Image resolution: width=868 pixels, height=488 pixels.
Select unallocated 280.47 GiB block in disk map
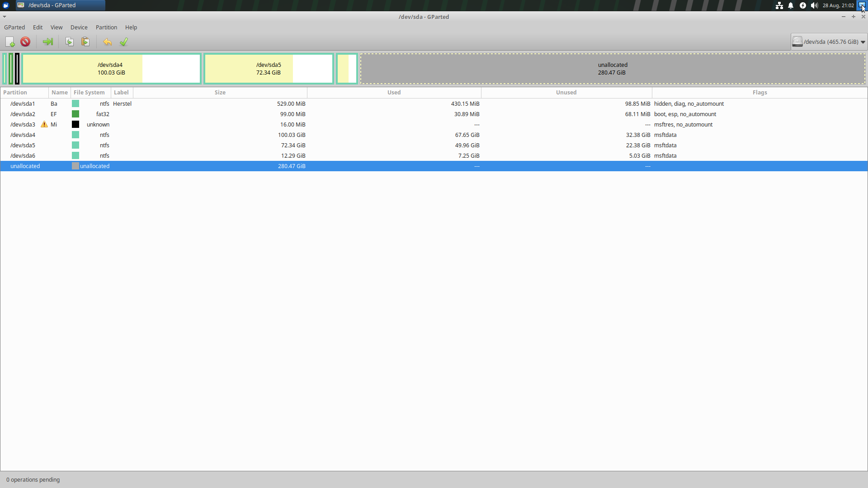(x=613, y=69)
